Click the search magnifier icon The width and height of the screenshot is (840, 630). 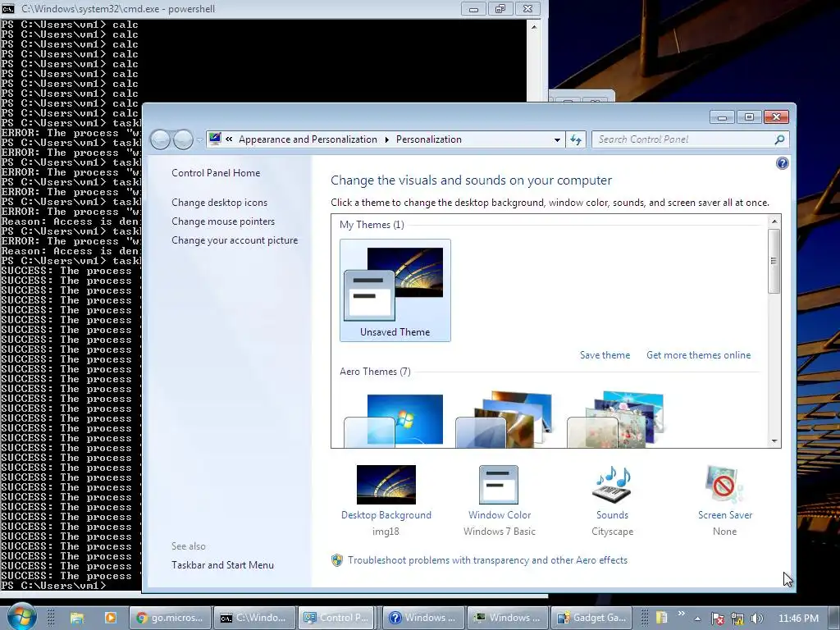tap(779, 139)
